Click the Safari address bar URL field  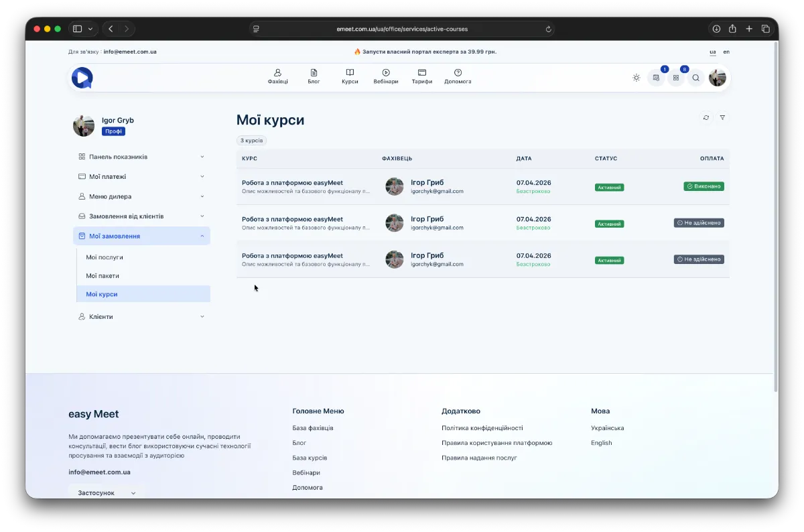(x=402, y=29)
